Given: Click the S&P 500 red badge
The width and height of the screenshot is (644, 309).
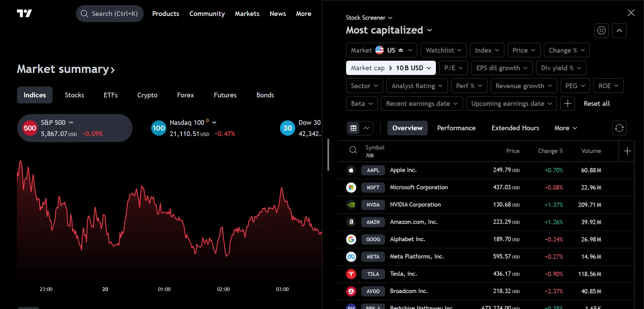Looking at the screenshot, I should 30,128.
